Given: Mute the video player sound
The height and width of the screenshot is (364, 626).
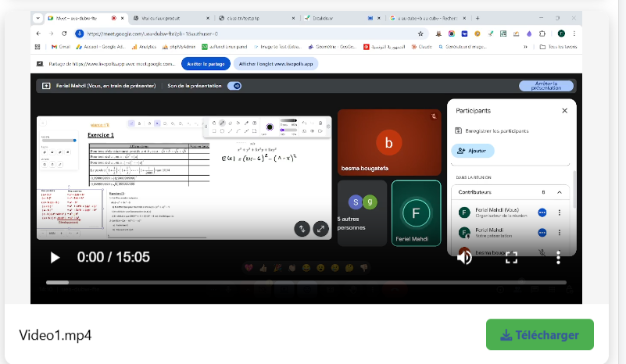Looking at the screenshot, I should tap(464, 257).
